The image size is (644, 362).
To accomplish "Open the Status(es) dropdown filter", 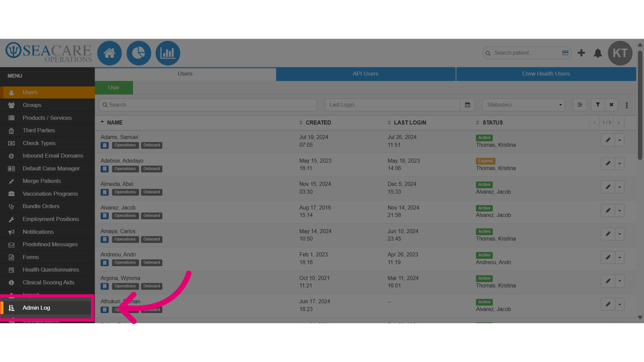I will (x=524, y=105).
